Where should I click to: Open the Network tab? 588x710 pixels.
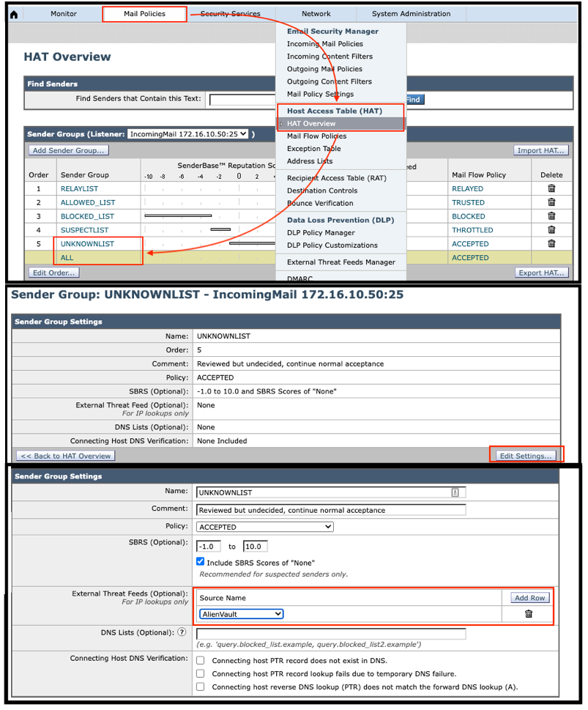(316, 14)
